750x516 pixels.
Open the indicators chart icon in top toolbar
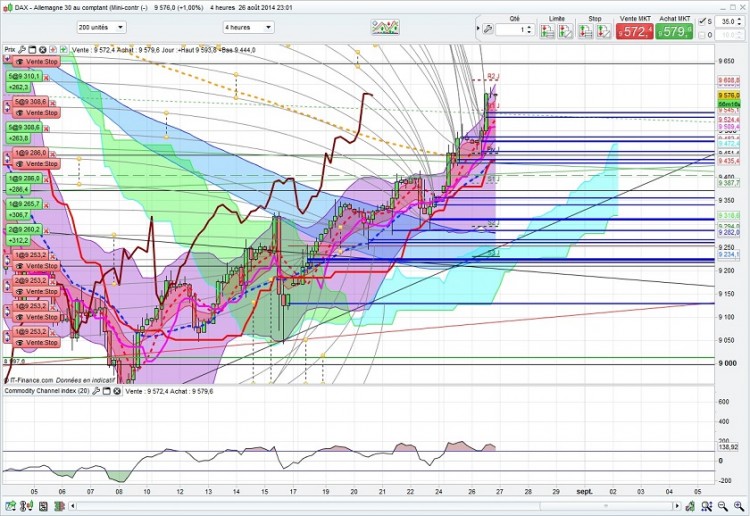coord(385,27)
